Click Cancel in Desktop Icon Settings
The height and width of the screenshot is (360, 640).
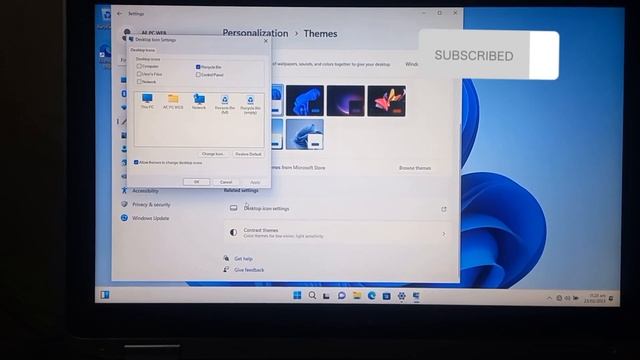(x=226, y=182)
